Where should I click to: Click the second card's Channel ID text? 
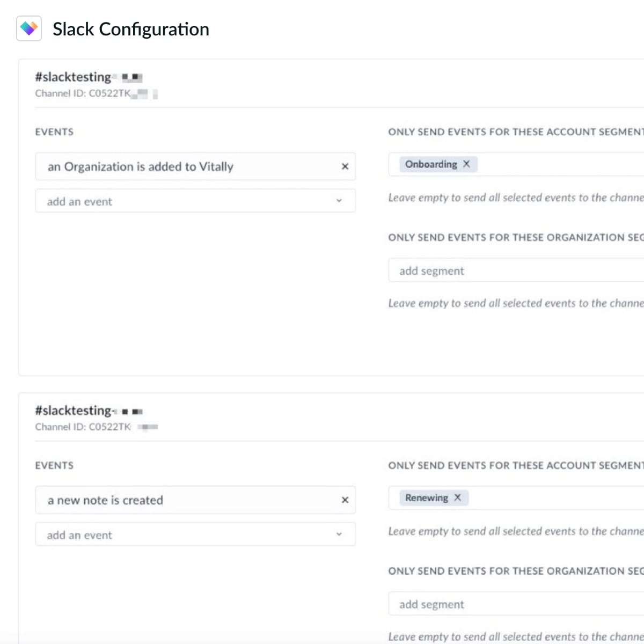[x=96, y=427]
